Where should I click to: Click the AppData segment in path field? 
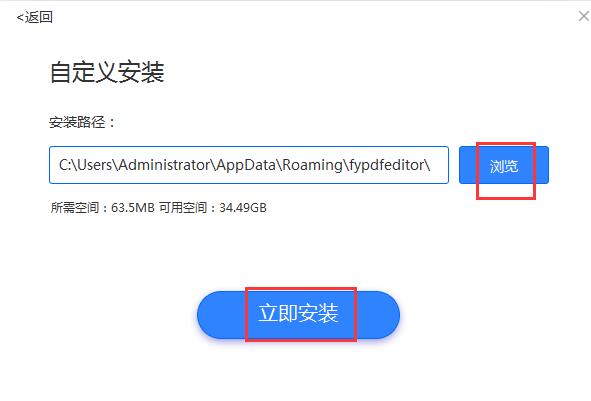pos(247,165)
